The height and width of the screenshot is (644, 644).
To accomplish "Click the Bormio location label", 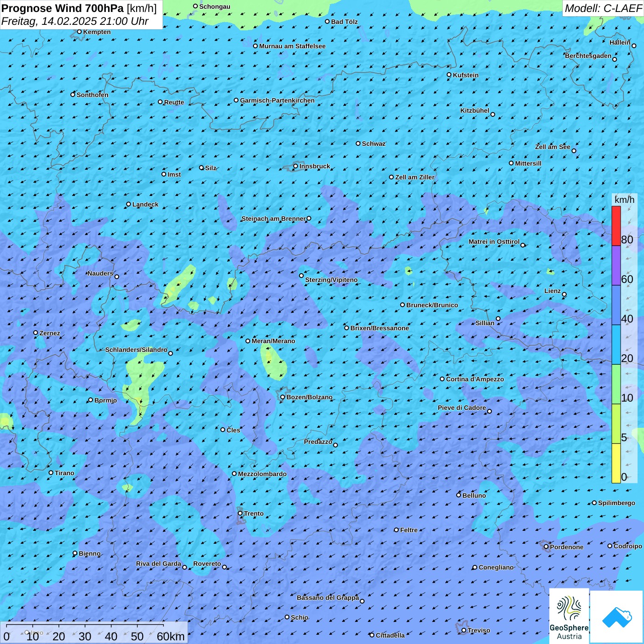I will click(105, 400).
